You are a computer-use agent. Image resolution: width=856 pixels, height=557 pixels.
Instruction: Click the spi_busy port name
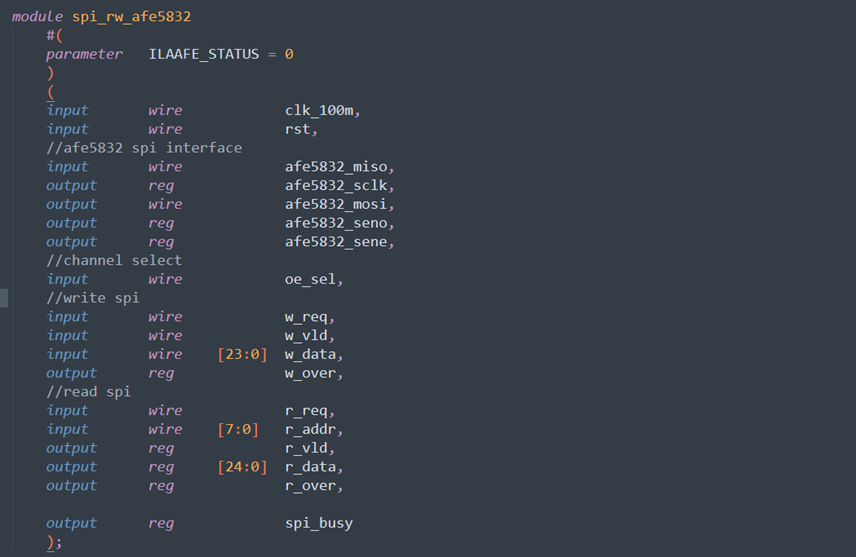tap(319, 523)
